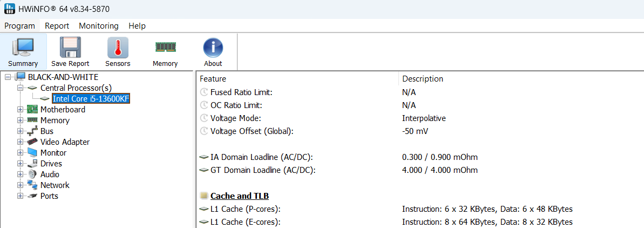Select the Audio speaker tree icon
The width and height of the screenshot is (644, 228).
[32, 175]
